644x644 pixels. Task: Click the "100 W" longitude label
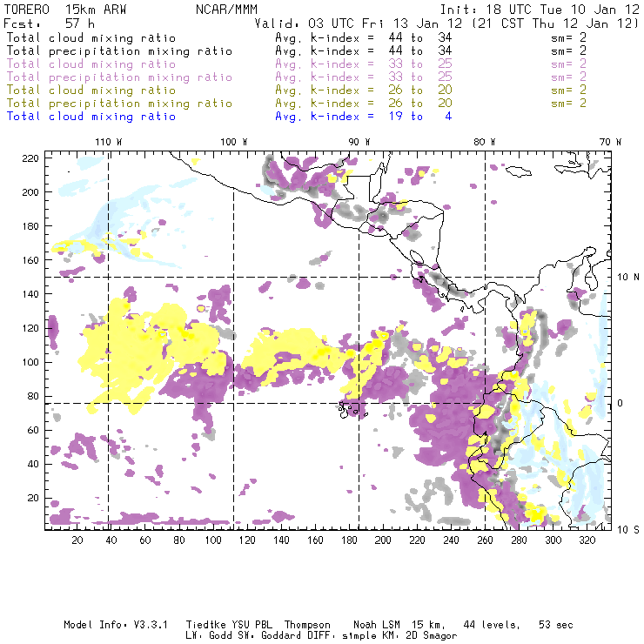coord(234,142)
